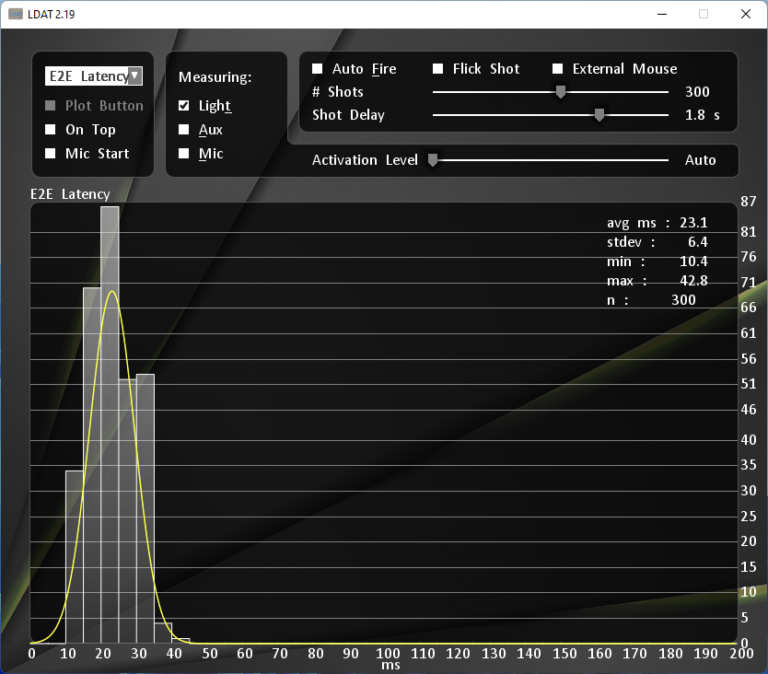Click the Activation Level slider handle
Image resolution: width=768 pixels, height=674 pixels.
coord(433,160)
